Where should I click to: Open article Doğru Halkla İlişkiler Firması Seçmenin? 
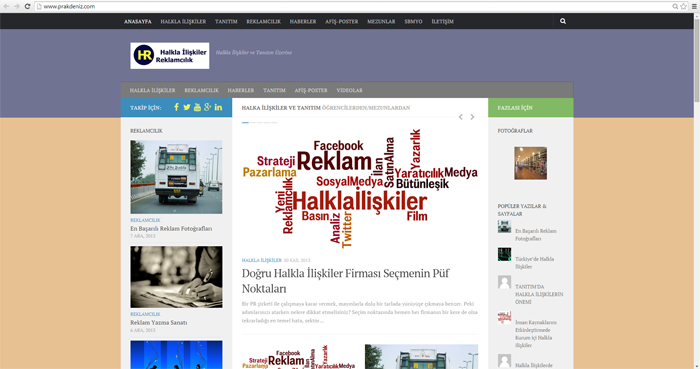click(346, 281)
